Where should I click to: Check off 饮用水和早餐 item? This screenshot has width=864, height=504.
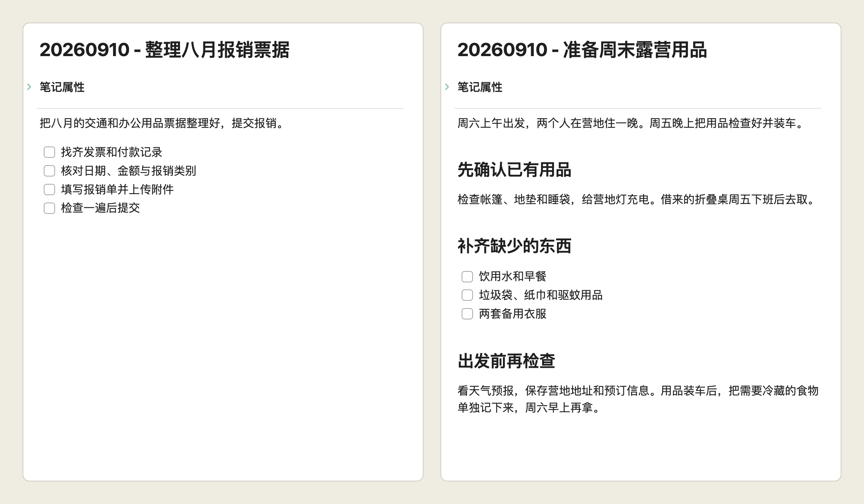[x=467, y=277]
